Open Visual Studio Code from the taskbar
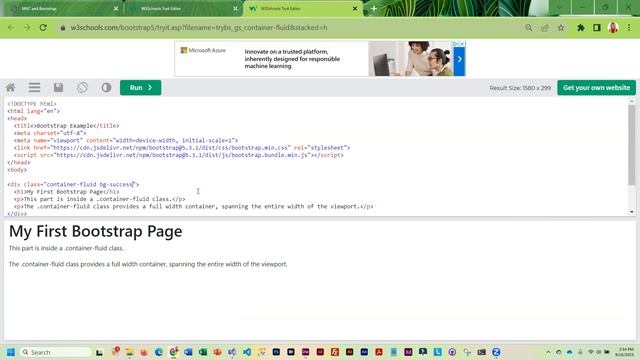 tap(247, 352)
